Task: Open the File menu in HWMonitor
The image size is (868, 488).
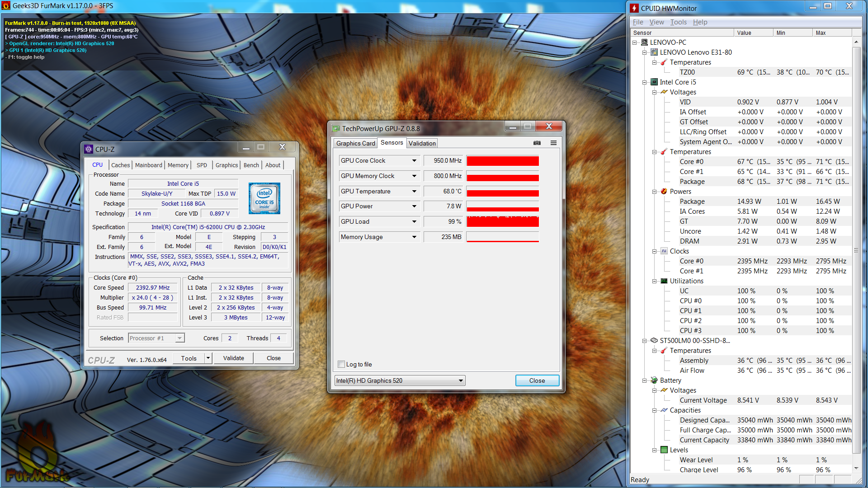Action: pos(638,22)
